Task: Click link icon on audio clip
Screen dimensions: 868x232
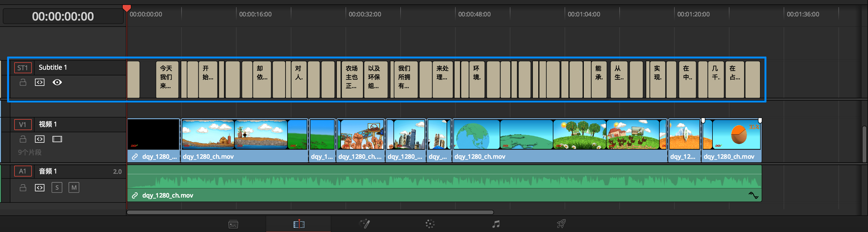Action: (x=135, y=195)
